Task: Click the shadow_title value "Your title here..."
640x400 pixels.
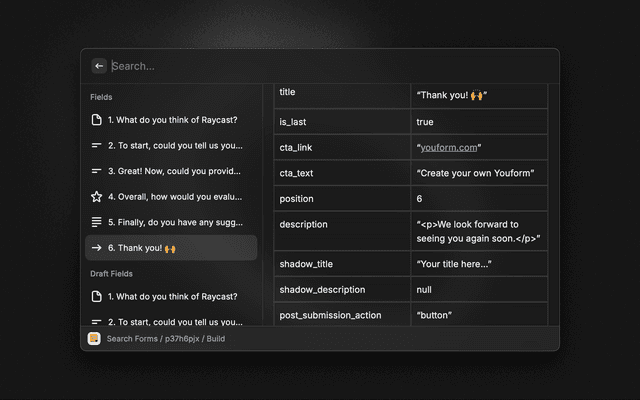Action: pos(453,264)
